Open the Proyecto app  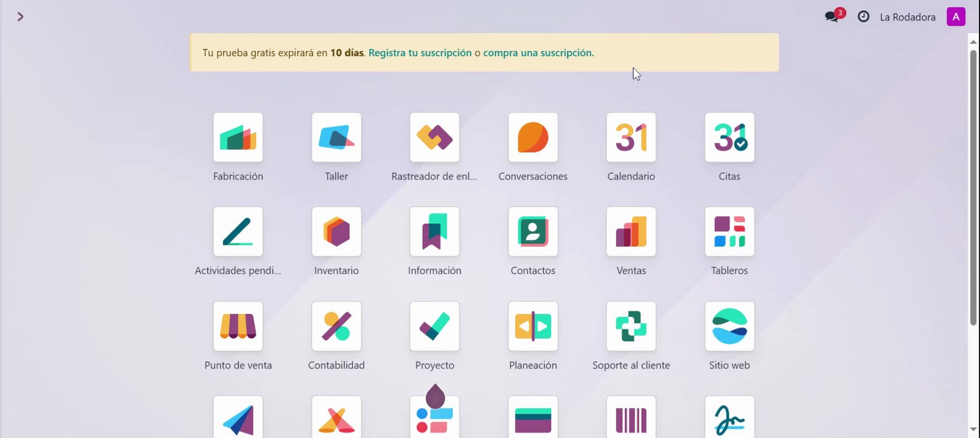click(x=434, y=327)
